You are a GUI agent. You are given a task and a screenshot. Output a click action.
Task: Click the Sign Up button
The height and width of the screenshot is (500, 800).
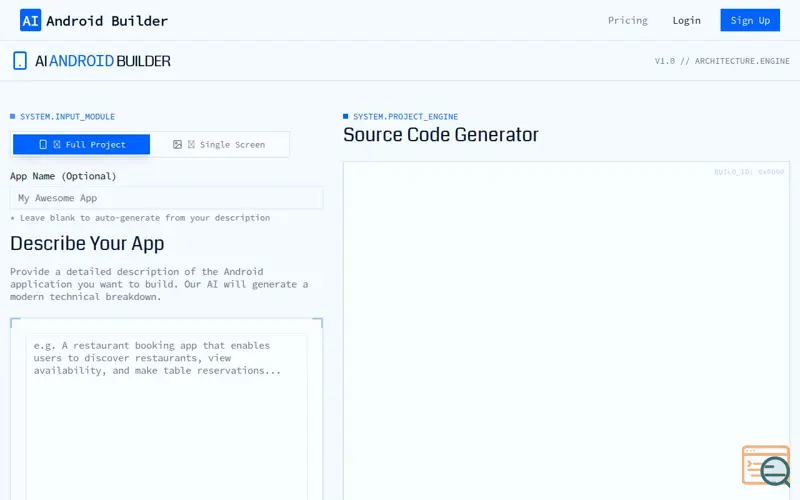point(750,20)
